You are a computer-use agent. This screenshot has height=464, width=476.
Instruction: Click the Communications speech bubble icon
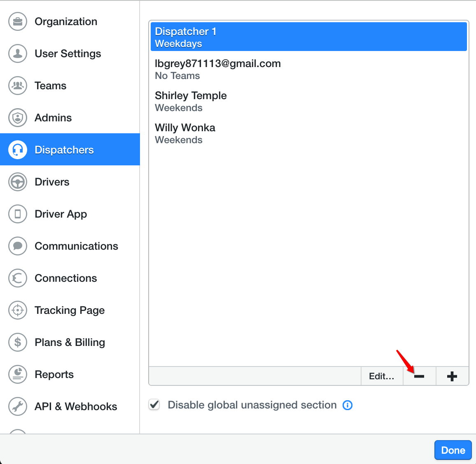(18, 246)
